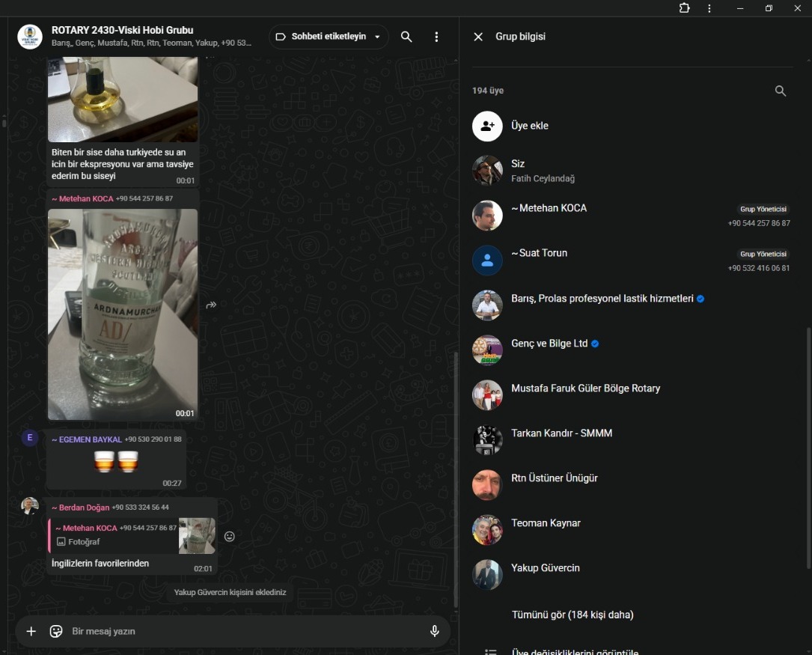Open the chat three-dot options menu
Viewport: 812px width, 655px height.
[x=436, y=37]
